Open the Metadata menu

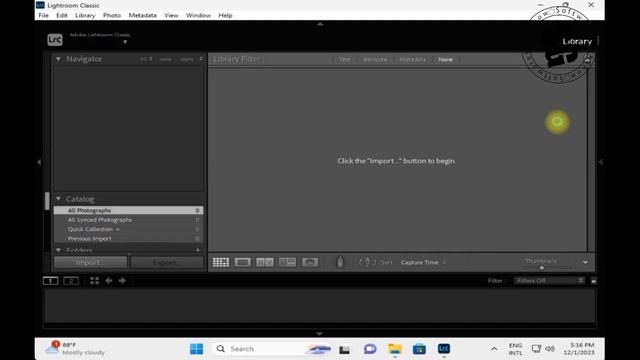(x=142, y=16)
